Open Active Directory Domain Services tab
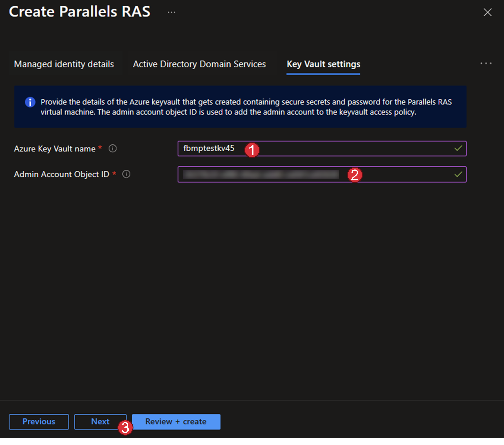The width and height of the screenshot is (504, 445). click(x=199, y=64)
